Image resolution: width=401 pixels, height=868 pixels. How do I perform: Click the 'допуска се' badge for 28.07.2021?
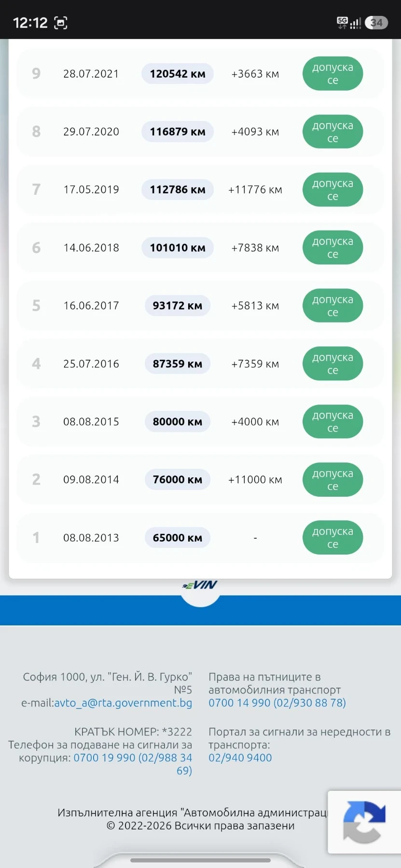pos(332,74)
